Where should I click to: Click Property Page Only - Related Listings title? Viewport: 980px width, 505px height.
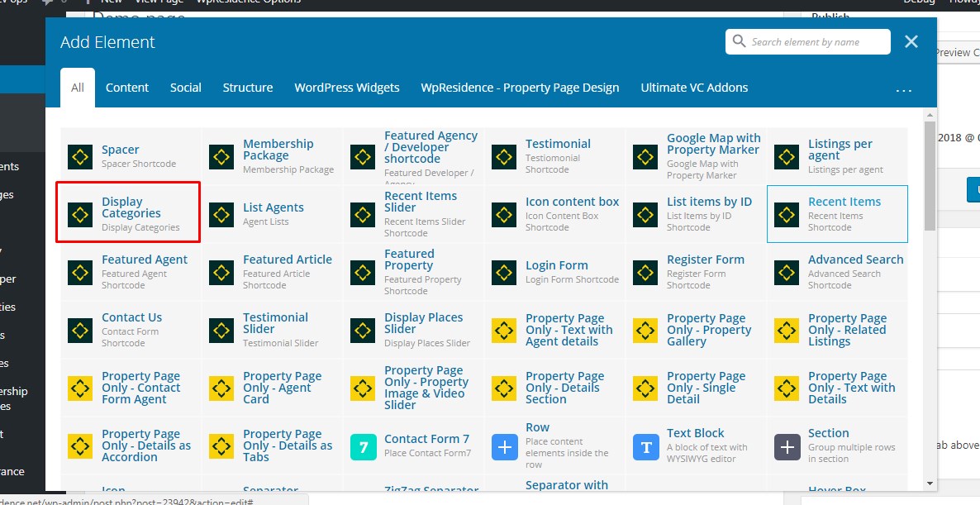pos(847,330)
